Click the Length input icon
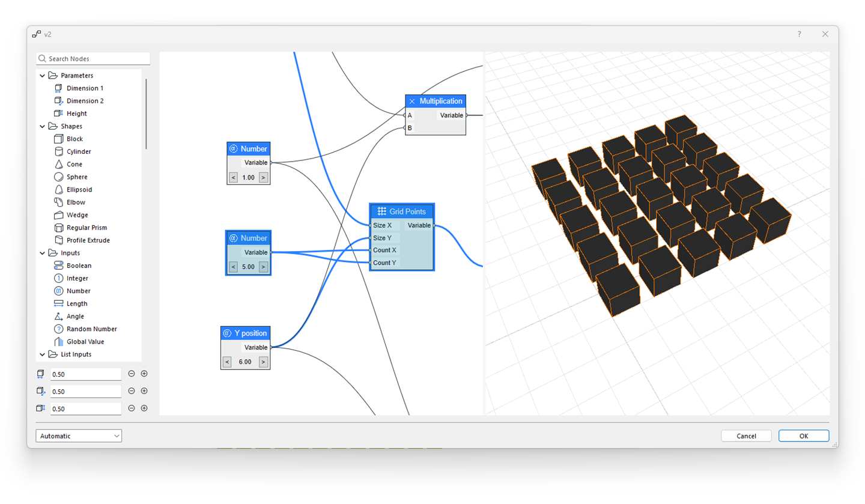Image resolution: width=865 pixels, height=504 pixels. click(x=58, y=303)
